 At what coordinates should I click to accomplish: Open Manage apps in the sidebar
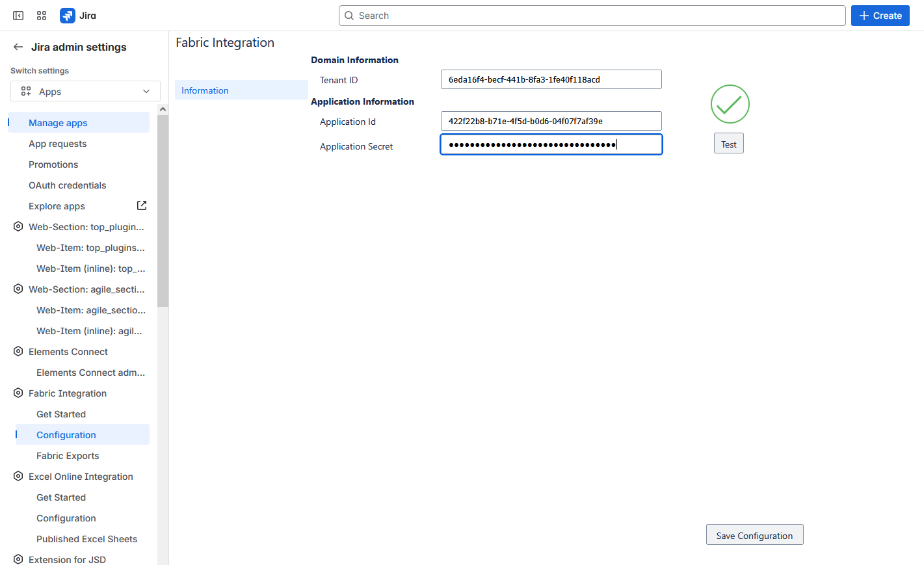point(58,123)
